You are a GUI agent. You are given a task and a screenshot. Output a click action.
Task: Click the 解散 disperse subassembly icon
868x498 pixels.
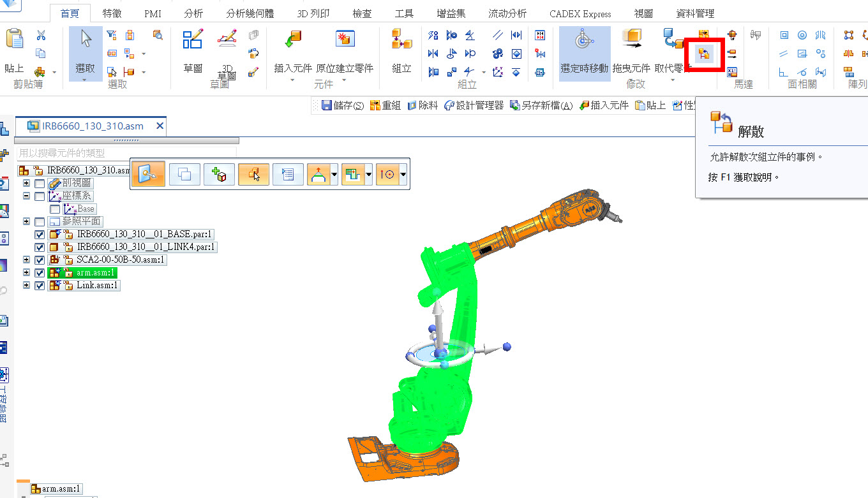[704, 54]
